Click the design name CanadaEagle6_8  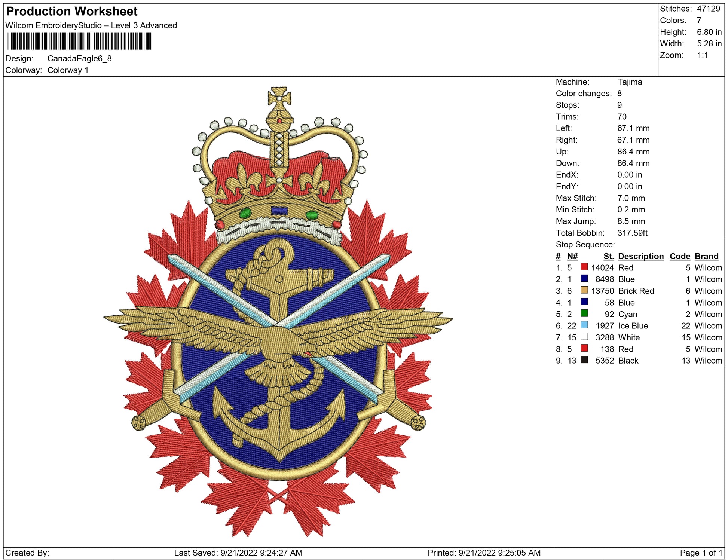(79, 59)
